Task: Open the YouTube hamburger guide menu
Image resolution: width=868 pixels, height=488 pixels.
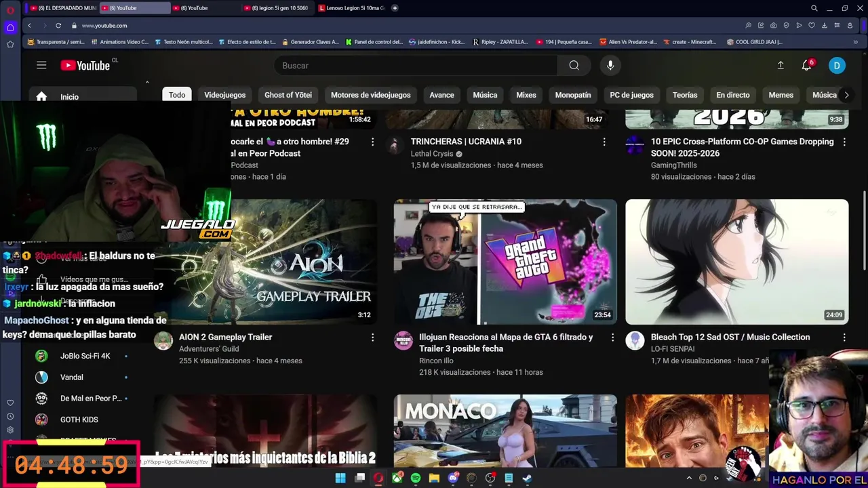Action: click(x=41, y=65)
